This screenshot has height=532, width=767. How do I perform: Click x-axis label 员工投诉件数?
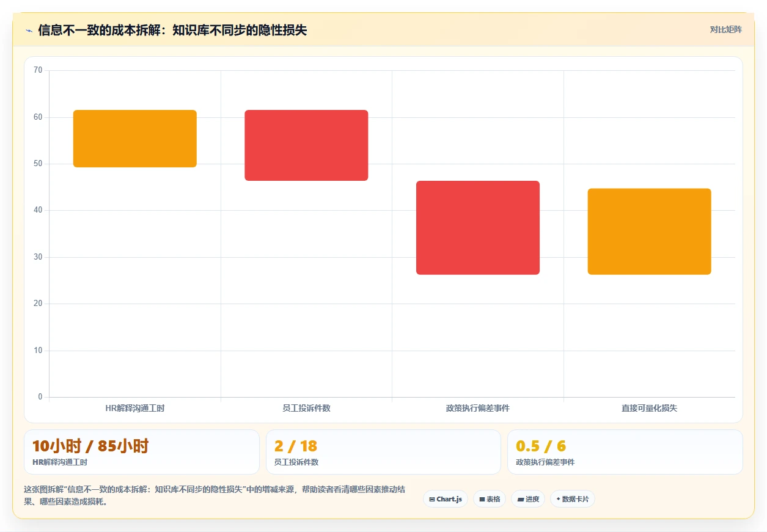click(306, 408)
